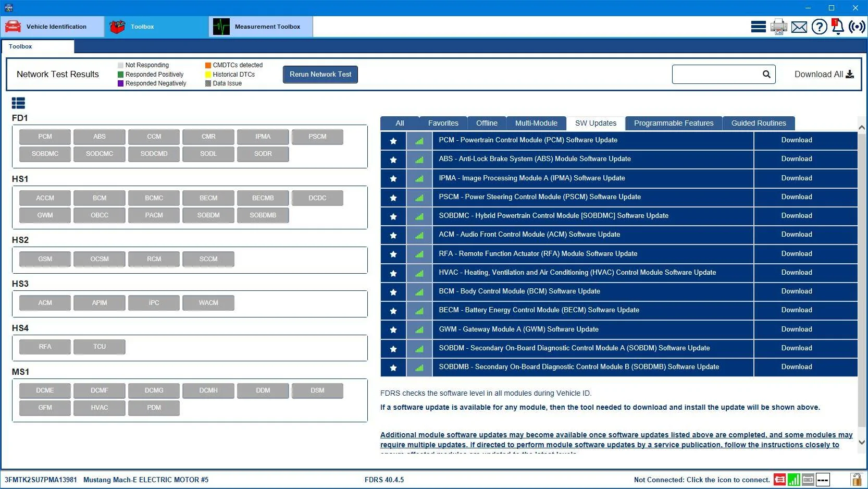Screen dimensions: 868x489
Task: Click the Toolbox sub-tab
Action: click(38, 46)
